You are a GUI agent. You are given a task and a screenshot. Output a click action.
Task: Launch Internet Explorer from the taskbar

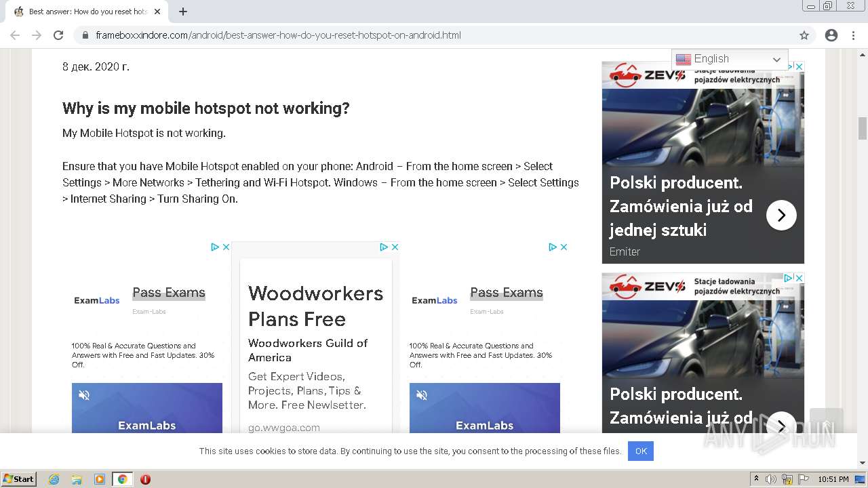coord(54,479)
